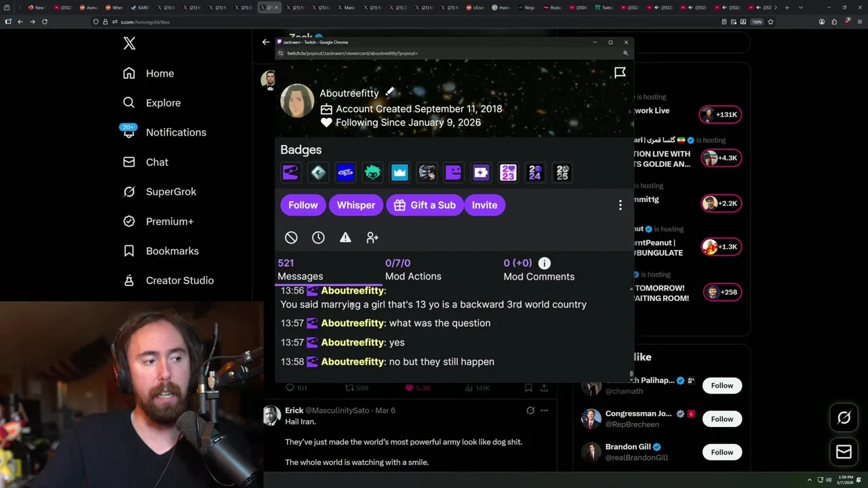The width and height of the screenshot is (868, 488).
Task: Open the X logo home link
Action: coord(130,44)
